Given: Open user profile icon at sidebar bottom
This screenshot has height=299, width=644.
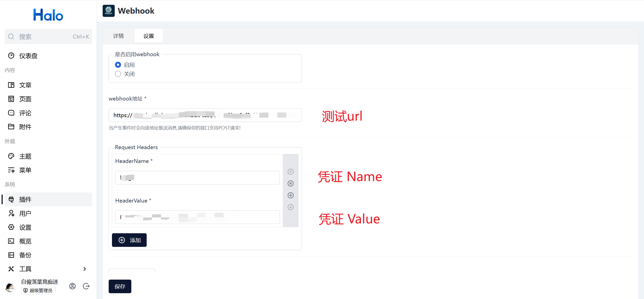Looking at the screenshot, I should point(72,286).
